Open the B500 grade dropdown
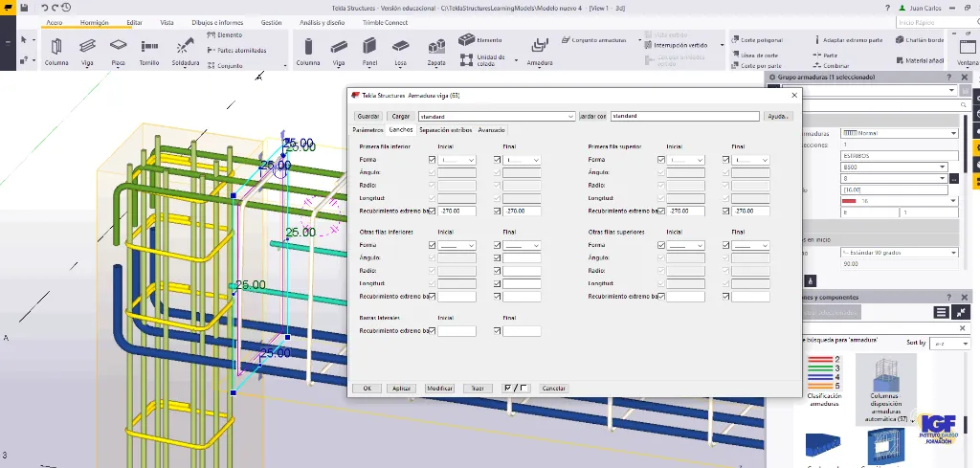This screenshot has width=980, height=468. click(x=894, y=167)
